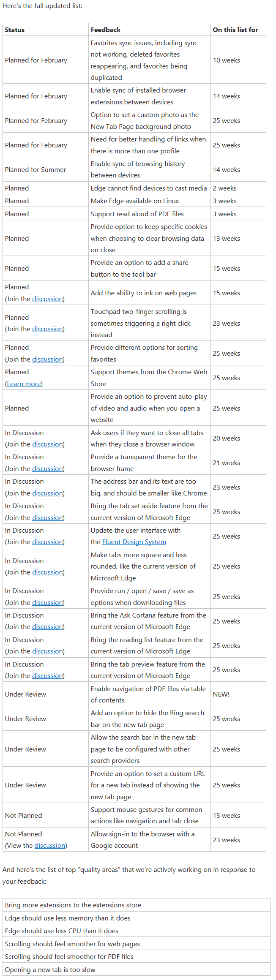Viewport: 276px width, 980px height.
Task: Click the Opening a new tab is too slow row
Action: 50,970
